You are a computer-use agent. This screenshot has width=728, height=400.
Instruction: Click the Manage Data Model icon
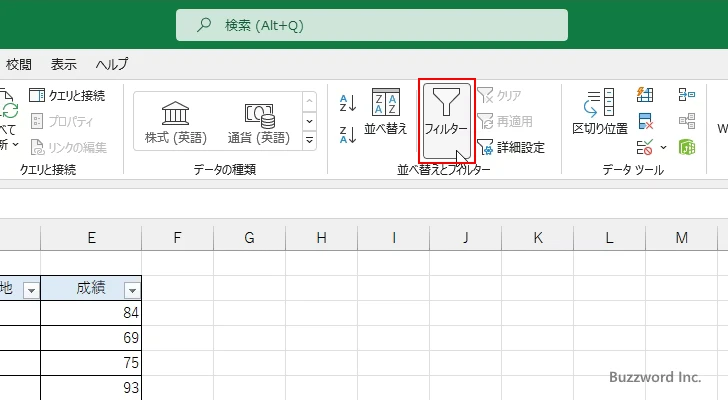[687, 148]
